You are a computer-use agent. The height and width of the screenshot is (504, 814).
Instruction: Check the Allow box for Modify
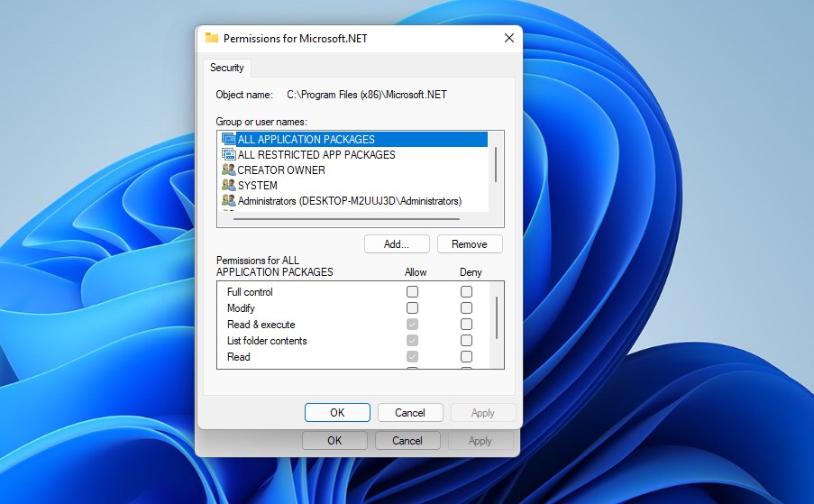click(412, 307)
